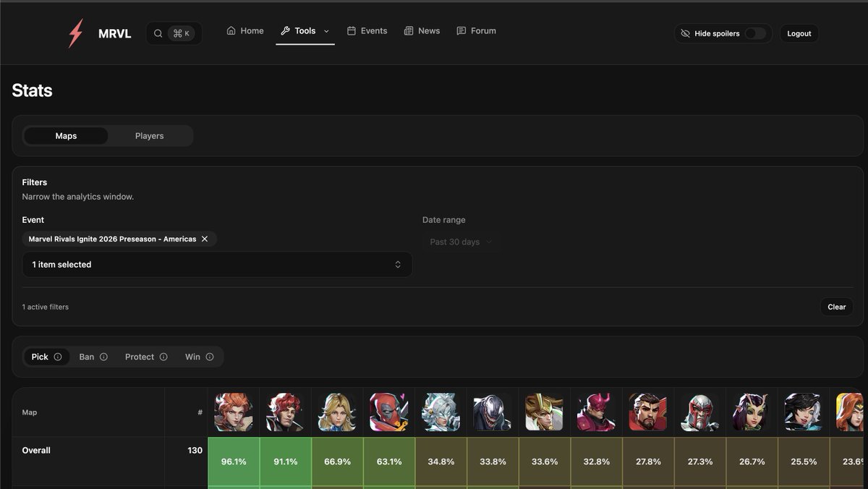868x489 pixels.
Task: Click the dark-haired hero portrait above 25.5%
Action: click(803, 412)
